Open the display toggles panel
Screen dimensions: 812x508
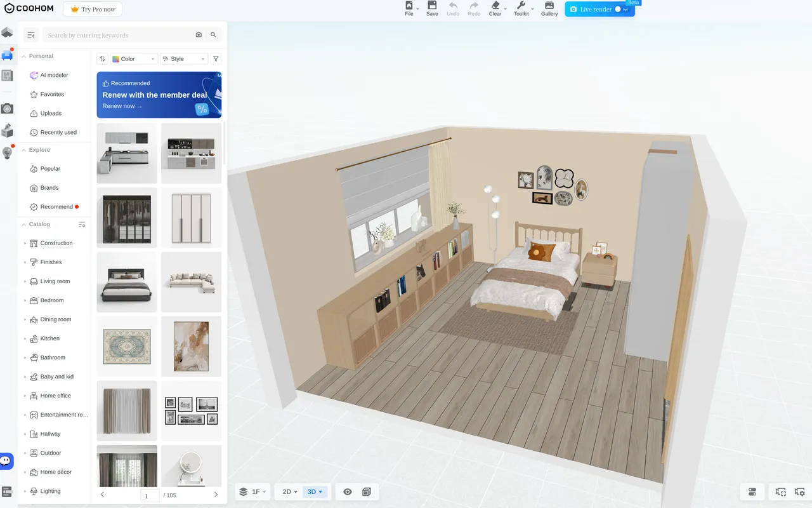point(752,491)
